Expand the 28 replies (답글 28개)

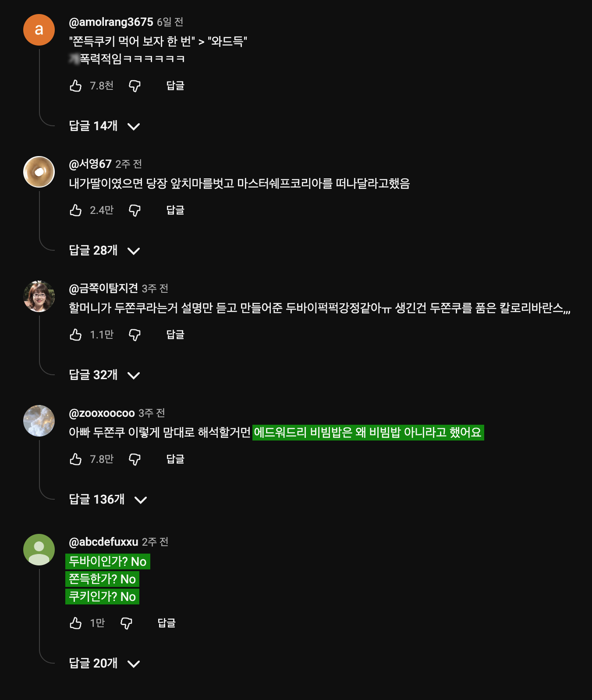[x=104, y=251]
